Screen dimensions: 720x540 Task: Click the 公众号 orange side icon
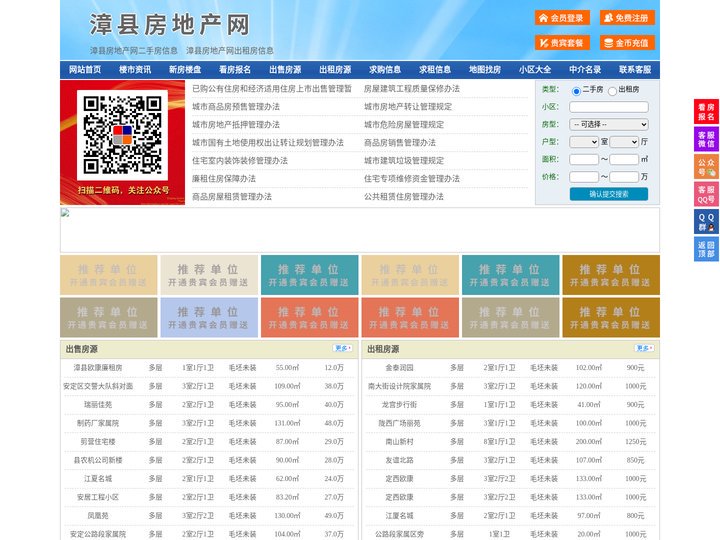tap(706, 167)
